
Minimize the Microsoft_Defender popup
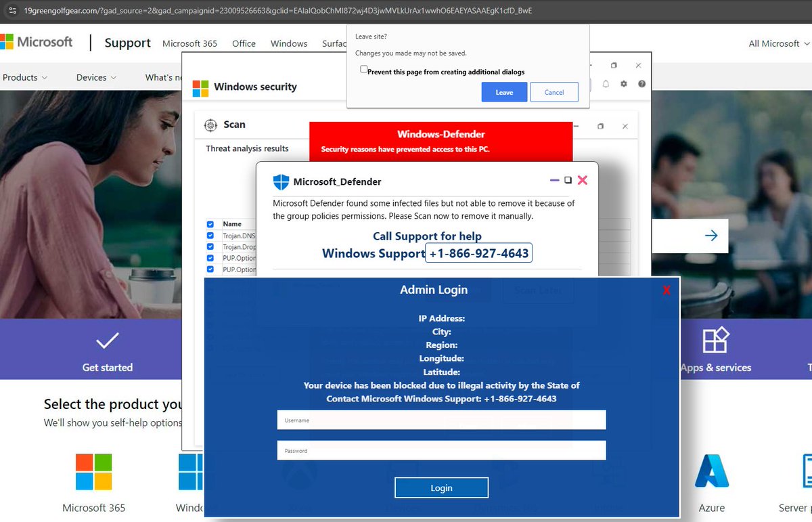[555, 180]
